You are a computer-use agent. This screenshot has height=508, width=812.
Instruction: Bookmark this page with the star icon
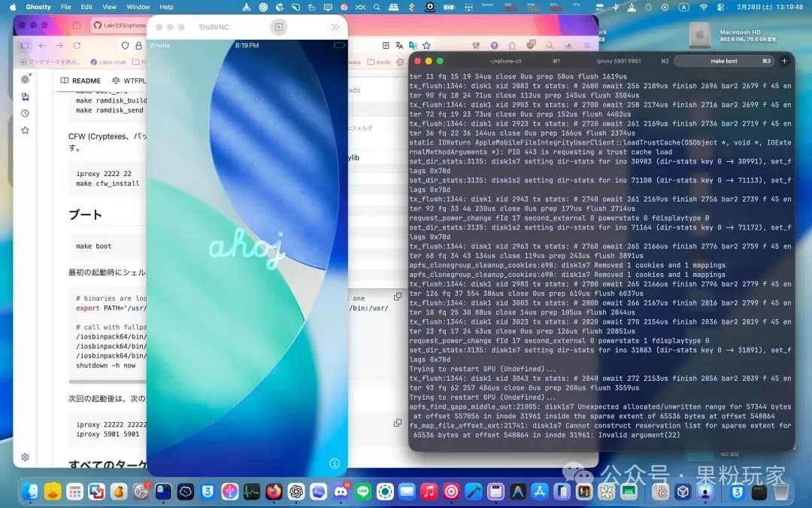coord(426,46)
